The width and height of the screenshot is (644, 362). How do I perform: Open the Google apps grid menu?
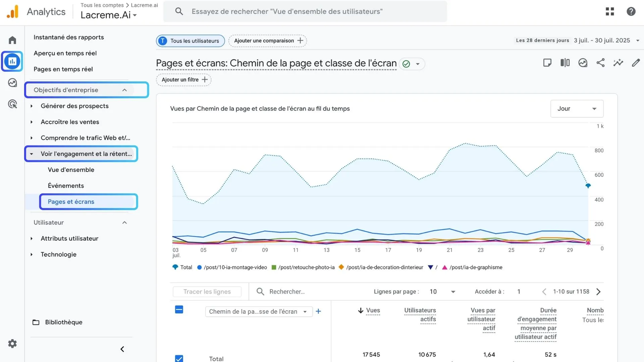pos(610,11)
